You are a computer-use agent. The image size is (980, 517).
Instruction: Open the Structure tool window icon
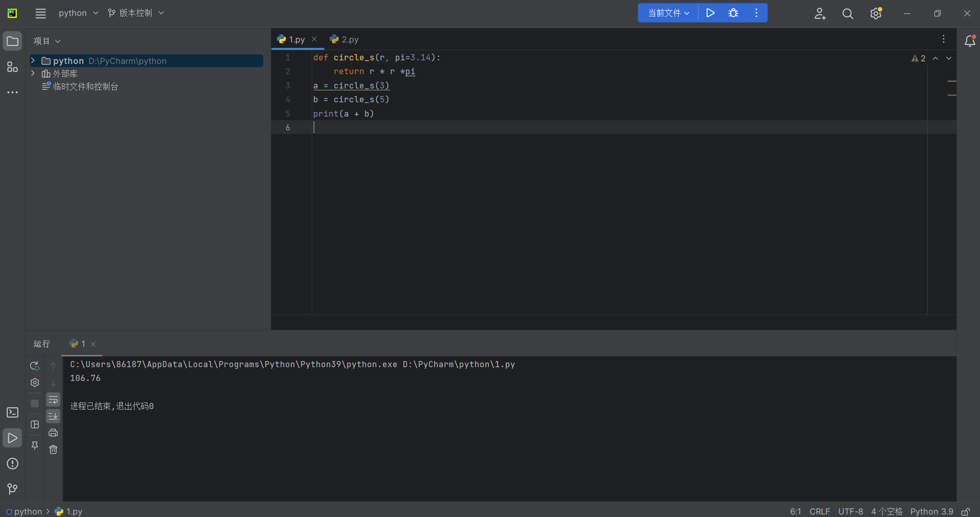tap(12, 67)
